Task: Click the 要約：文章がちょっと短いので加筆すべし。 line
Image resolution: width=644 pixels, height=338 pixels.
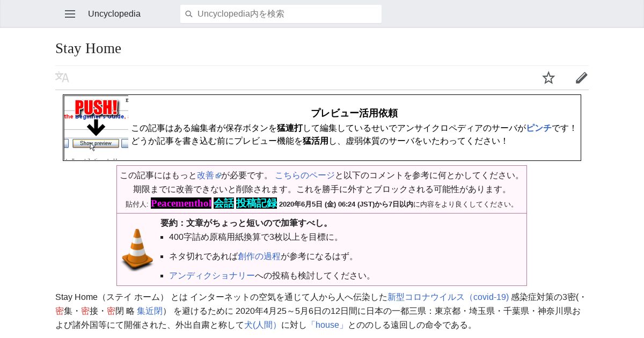Action: pos(245,223)
